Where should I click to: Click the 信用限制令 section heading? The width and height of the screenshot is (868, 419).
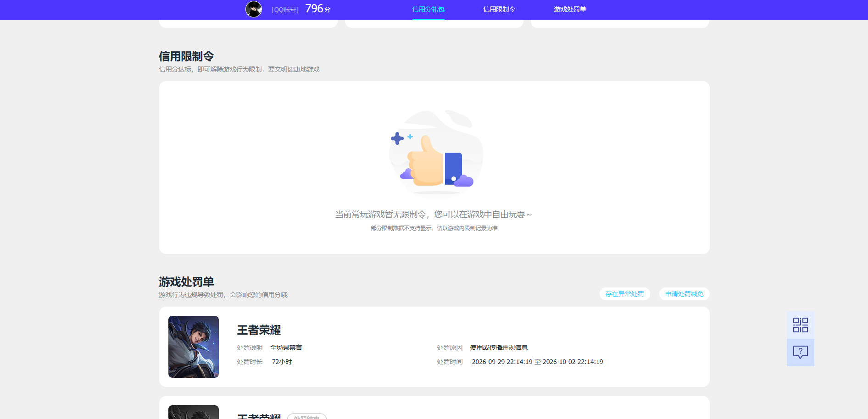186,56
